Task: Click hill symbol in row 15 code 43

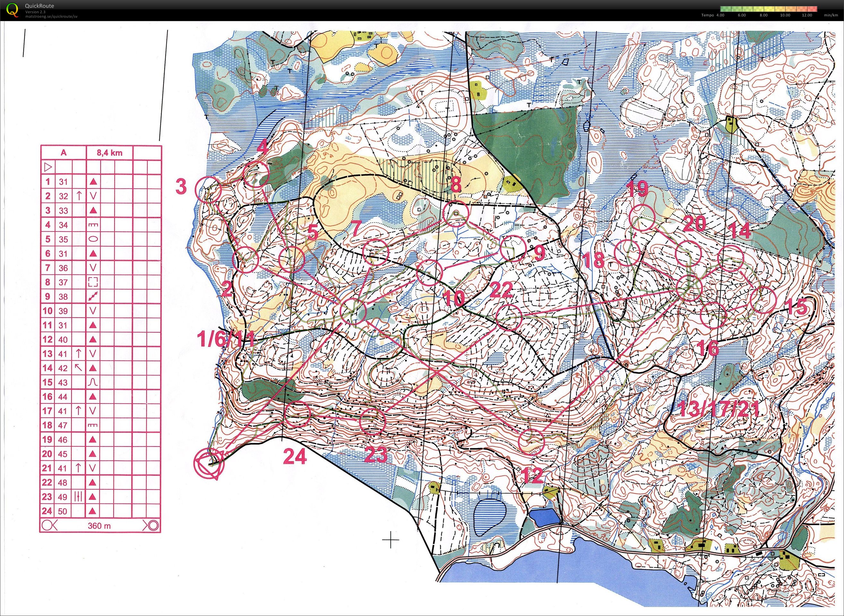Action: (93, 382)
